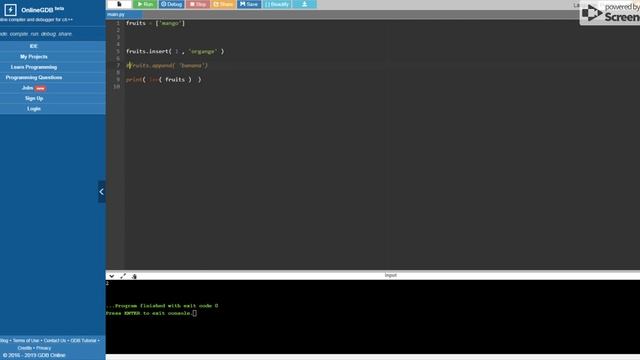Collapse the console with the down chevron
This screenshot has height=360, width=640.
111,276
